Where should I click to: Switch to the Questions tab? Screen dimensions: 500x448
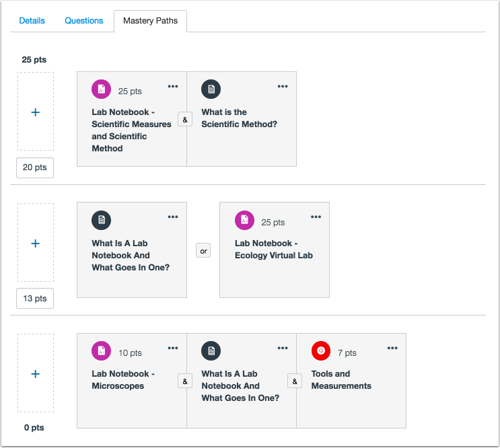pyautogui.click(x=84, y=21)
